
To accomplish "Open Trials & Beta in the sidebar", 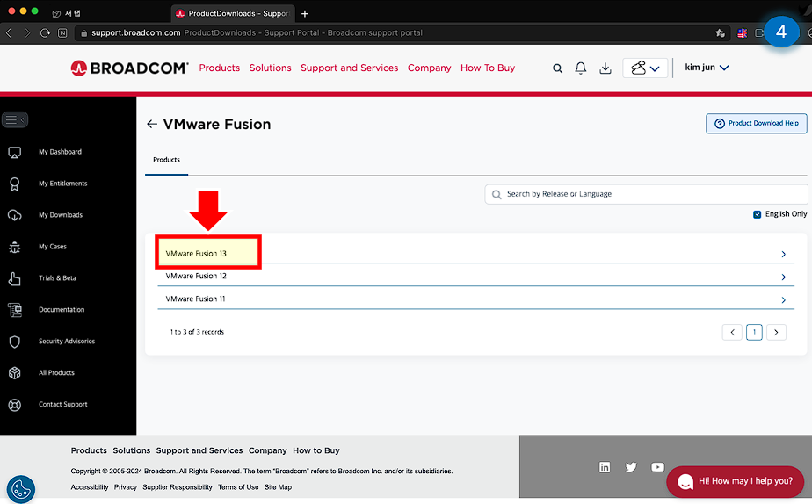I will click(57, 278).
